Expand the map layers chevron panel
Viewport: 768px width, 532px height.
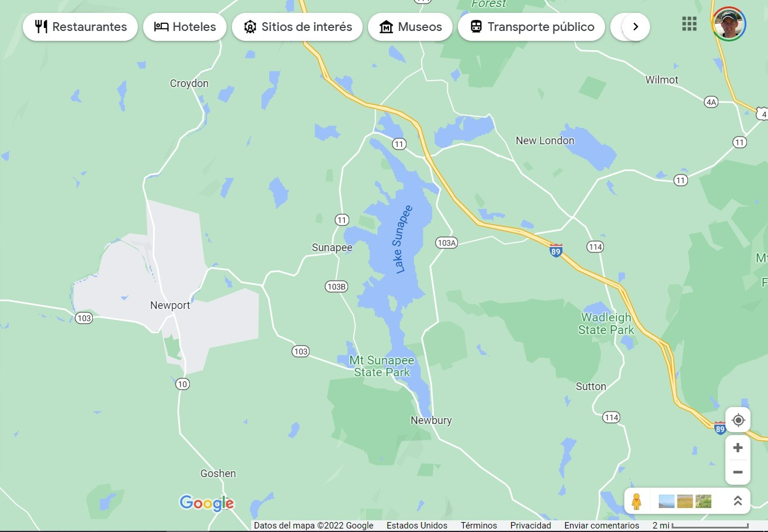pos(738,501)
